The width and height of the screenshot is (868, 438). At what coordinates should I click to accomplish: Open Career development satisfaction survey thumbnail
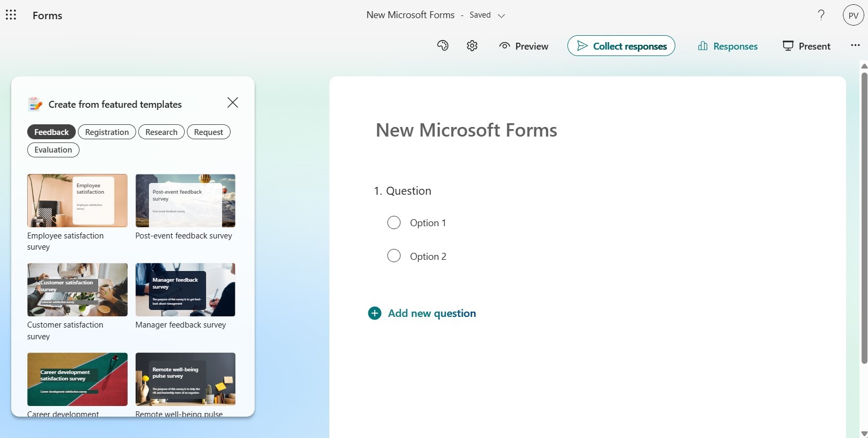point(77,379)
